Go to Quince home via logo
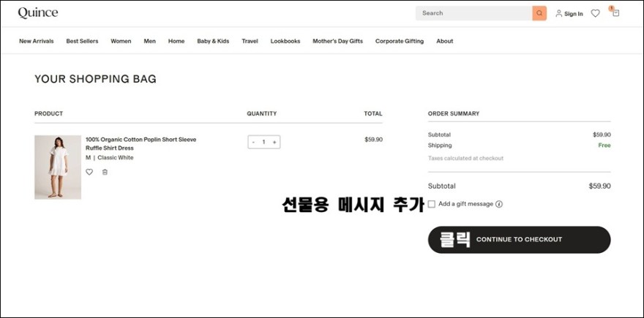Screen dimensions: 644x318 click(38, 13)
